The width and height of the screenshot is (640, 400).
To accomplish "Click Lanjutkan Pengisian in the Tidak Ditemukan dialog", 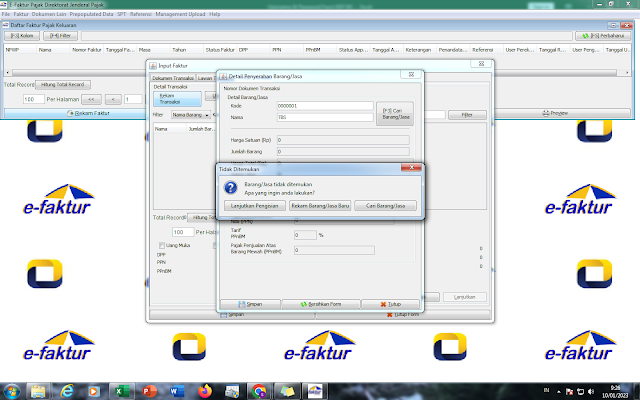I will pos(255,206).
